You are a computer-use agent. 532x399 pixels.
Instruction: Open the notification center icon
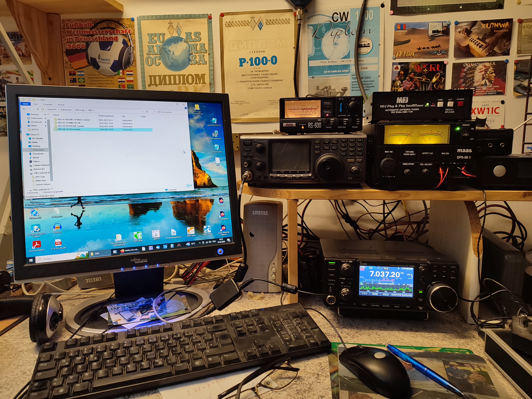click(229, 240)
